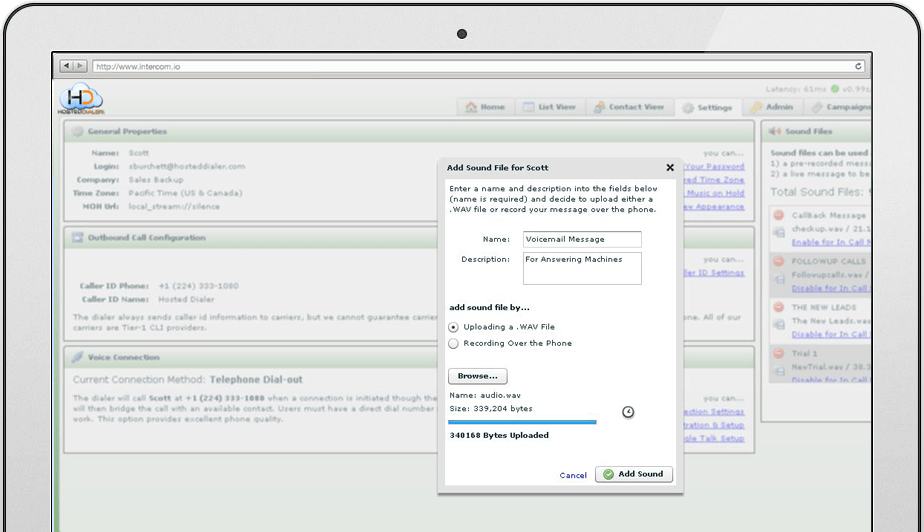Go back with the browser back arrow

tap(67, 66)
